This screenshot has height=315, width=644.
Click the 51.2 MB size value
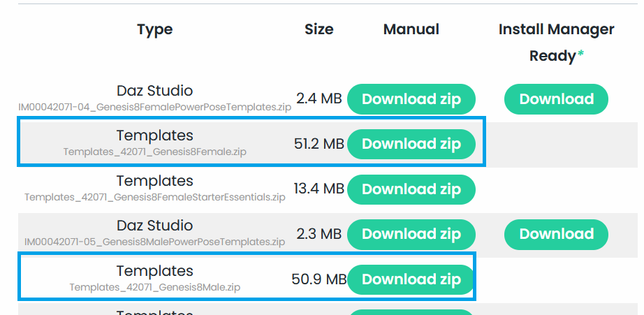[x=319, y=144]
